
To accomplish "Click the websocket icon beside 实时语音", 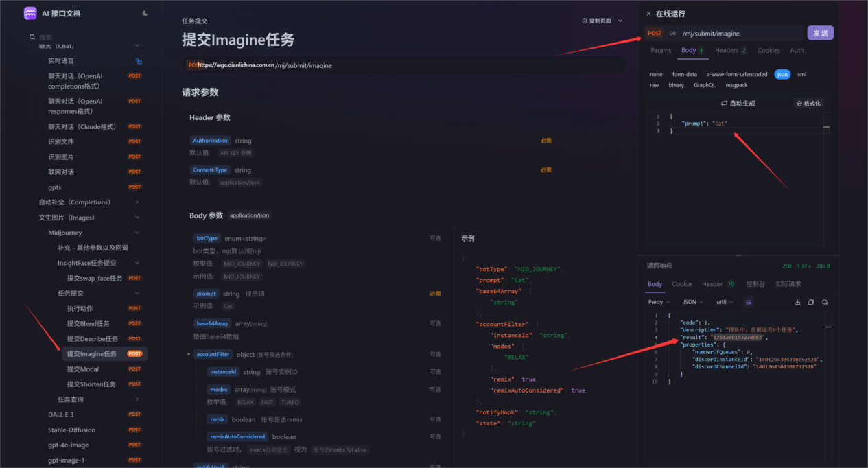I will (139, 61).
